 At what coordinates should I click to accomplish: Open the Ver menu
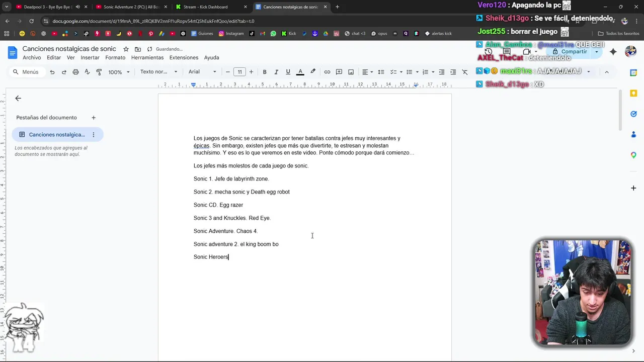pyautogui.click(x=71, y=57)
